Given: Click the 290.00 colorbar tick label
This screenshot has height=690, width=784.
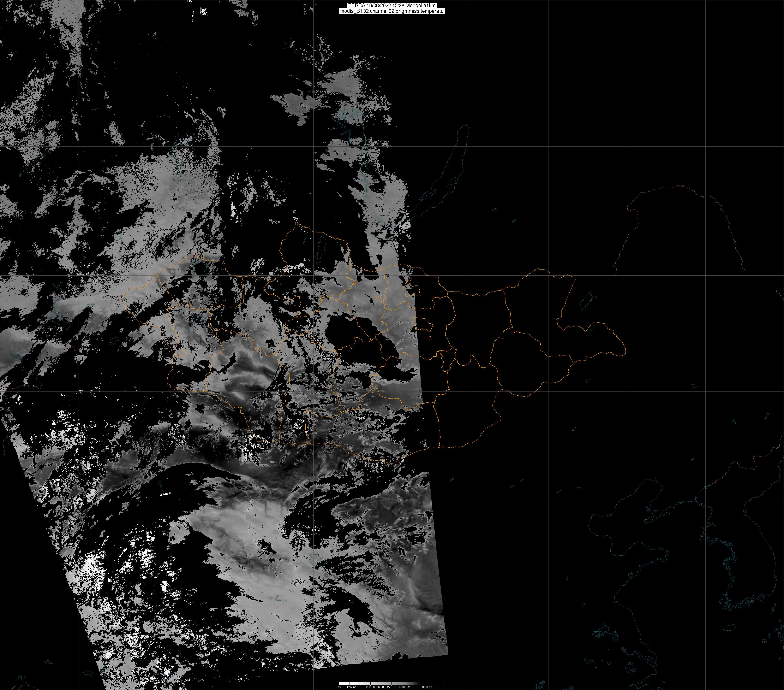Looking at the screenshot, I should coord(413,687).
